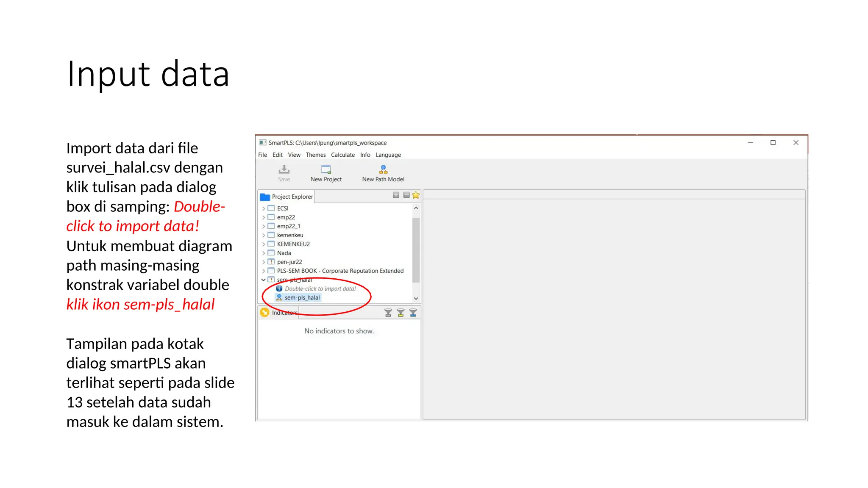868x488 pixels.
Task: Close the SmartPLS window
Action: tap(796, 143)
